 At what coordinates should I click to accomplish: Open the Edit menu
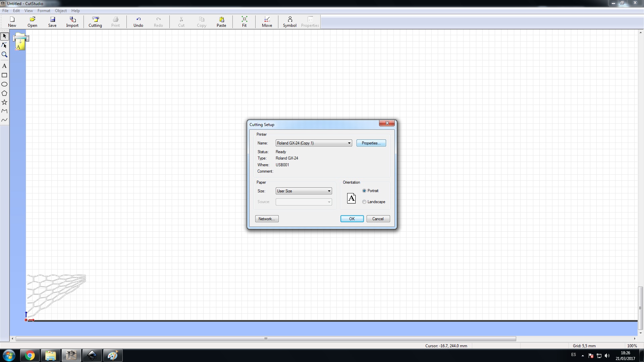click(x=16, y=11)
